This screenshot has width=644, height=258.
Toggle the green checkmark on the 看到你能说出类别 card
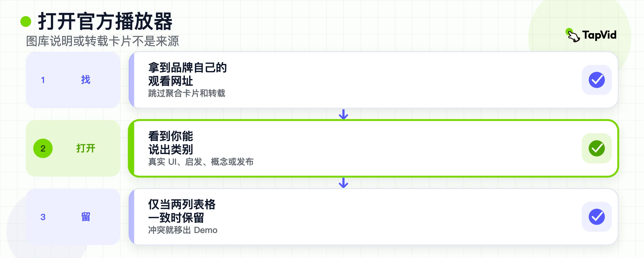pos(597,148)
